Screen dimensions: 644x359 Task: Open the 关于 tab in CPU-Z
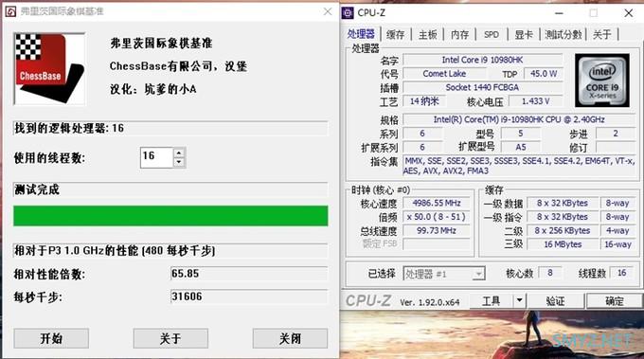[x=601, y=34]
